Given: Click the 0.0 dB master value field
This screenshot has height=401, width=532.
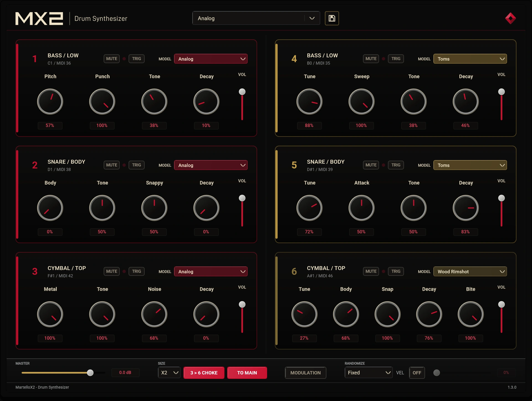Looking at the screenshot, I should click(x=125, y=373).
